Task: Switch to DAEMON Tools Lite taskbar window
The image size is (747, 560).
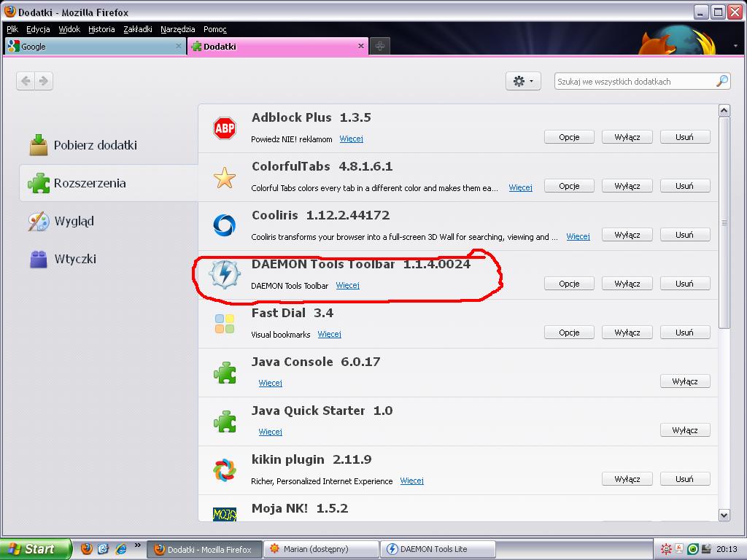Action: click(x=438, y=549)
